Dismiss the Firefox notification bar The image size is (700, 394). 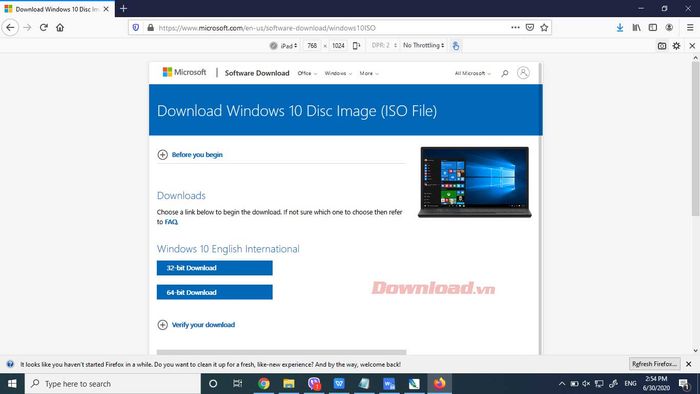pos(689,364)
